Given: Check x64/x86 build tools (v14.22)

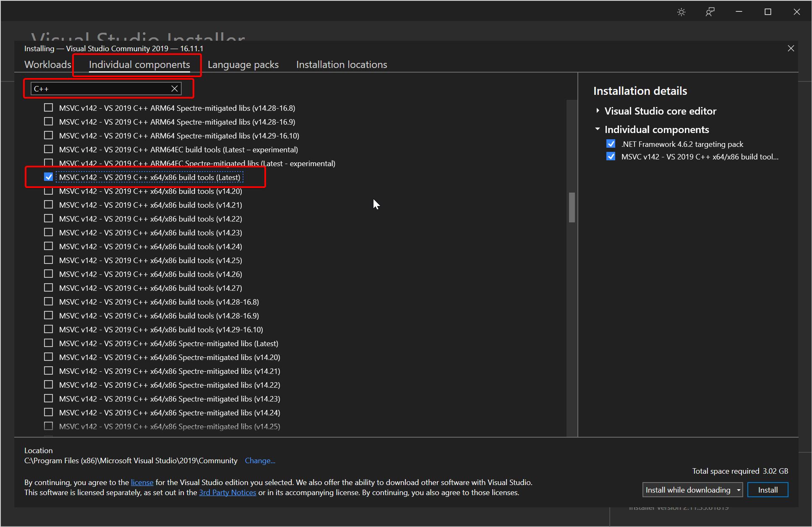Looking at the screenshot, I should click(x=49, y=219).
